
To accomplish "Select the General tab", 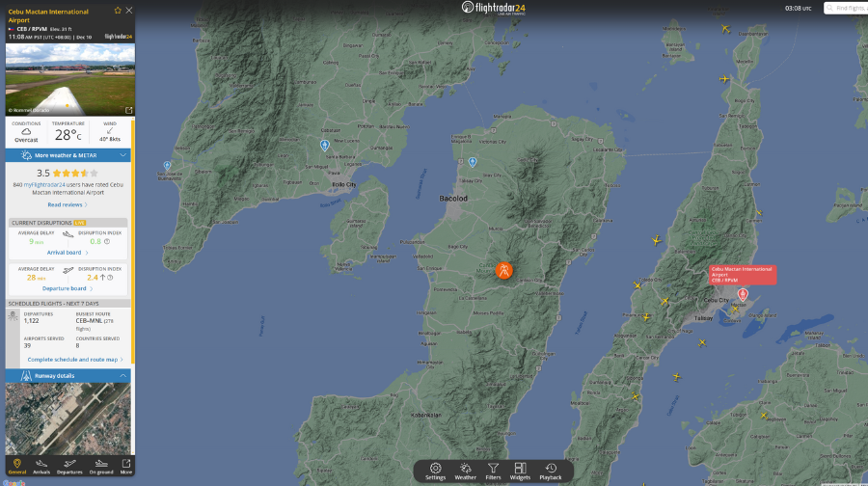I will (x=17, y=466).
